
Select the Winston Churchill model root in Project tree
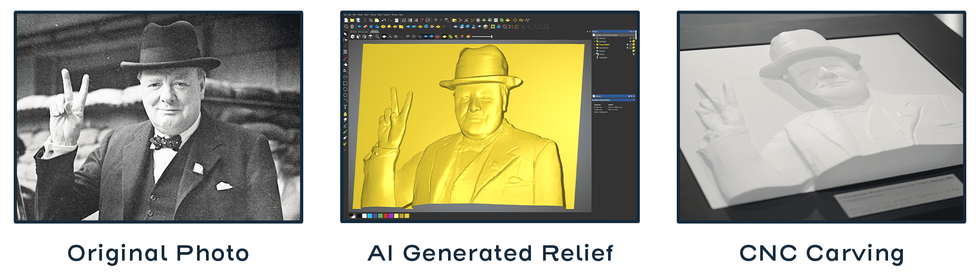click(606, 35)
